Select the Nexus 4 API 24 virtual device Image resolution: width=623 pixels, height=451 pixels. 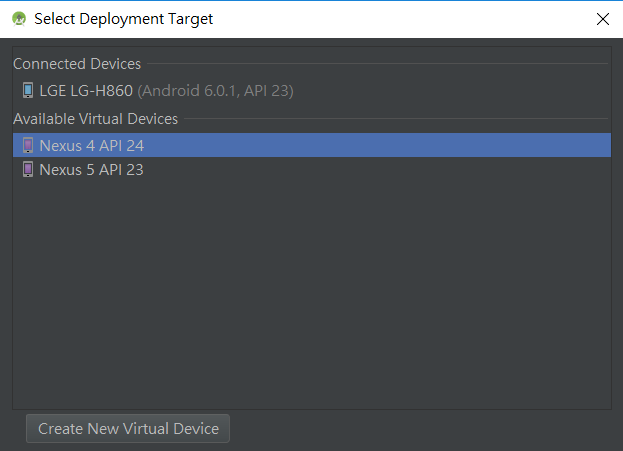(312, 145)
